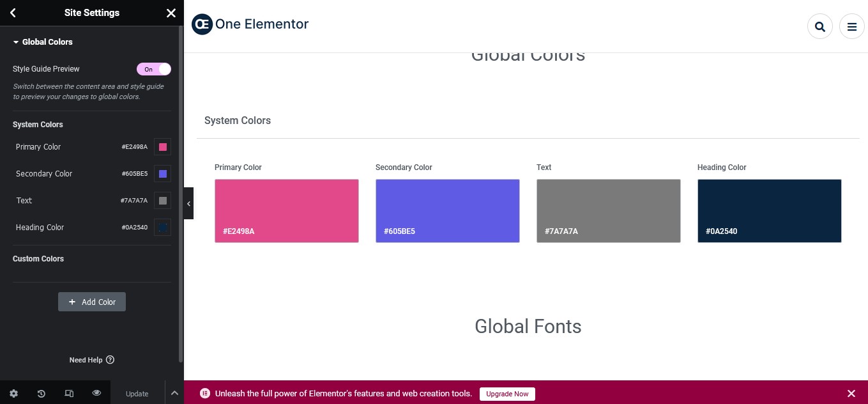
Task: Open the Heading Color picker swatch
Action: [x=162, y=227]
